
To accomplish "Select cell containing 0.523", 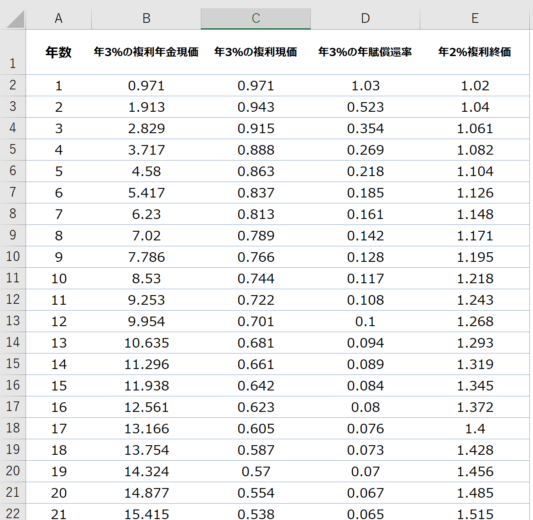I will [365, 107].
